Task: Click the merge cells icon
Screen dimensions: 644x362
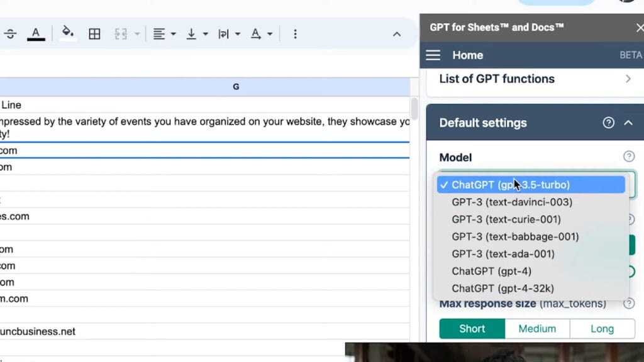Action: click(x=121, y=34)
